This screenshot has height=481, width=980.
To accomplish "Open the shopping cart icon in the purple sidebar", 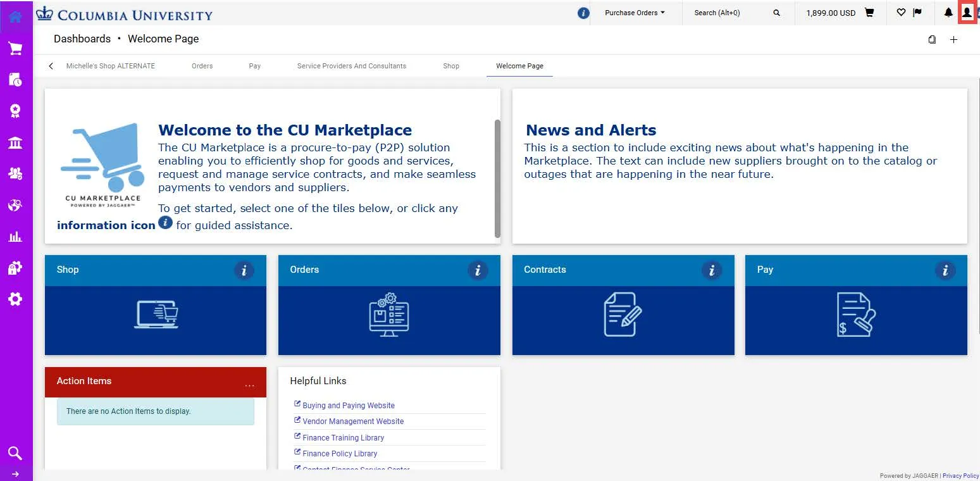I will click(15, 49).
